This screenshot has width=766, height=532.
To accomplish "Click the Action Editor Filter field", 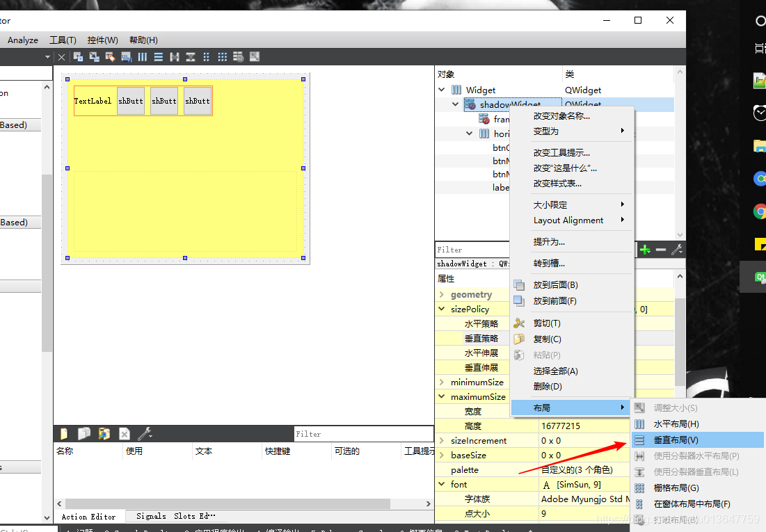I will tap(363, 434).
